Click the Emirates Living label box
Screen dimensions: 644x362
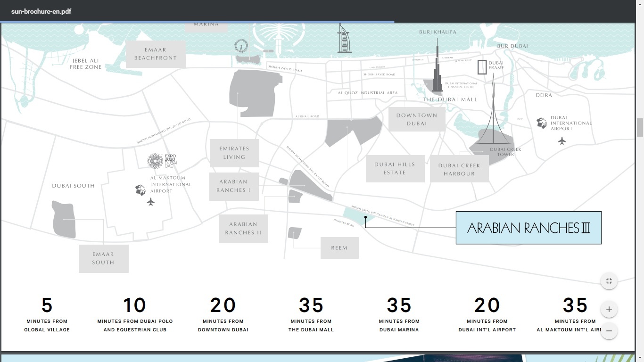234,153
